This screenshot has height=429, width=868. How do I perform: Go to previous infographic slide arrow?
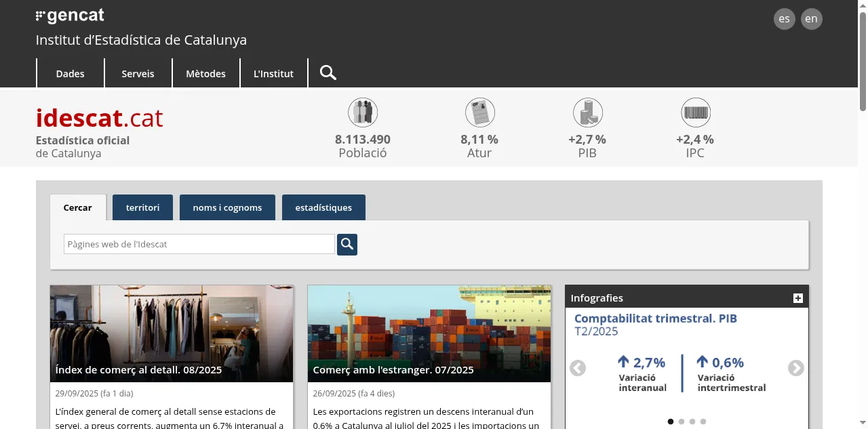click(x=578, y=368)
